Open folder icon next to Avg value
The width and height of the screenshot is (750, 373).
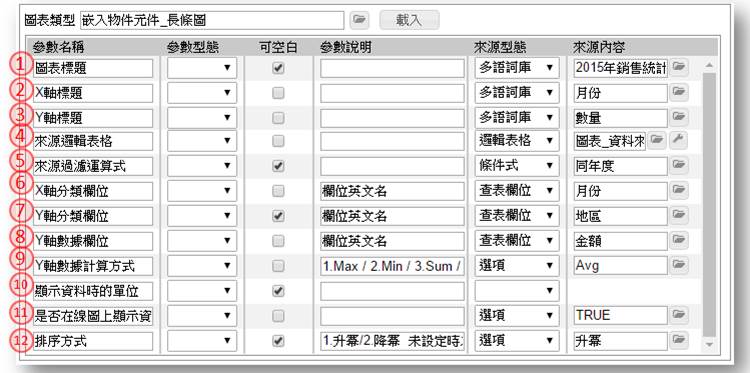coord(678,264)
